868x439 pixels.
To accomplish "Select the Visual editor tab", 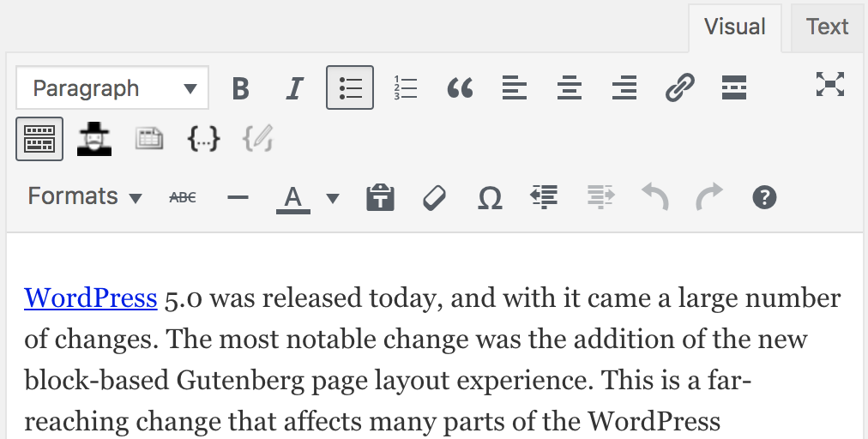I will click(734, 27).
